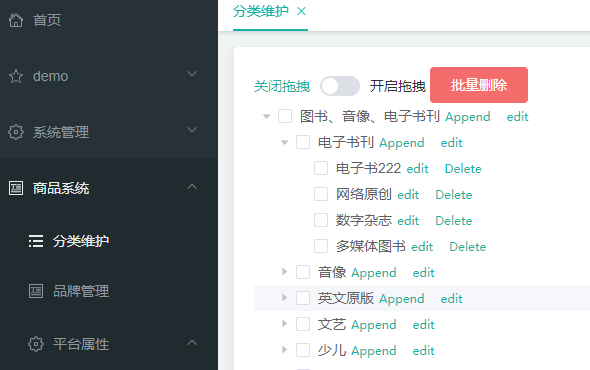This screenshot has height=370, width=590.
Task: Edit the 文艺 category
Action: point(424,324)
